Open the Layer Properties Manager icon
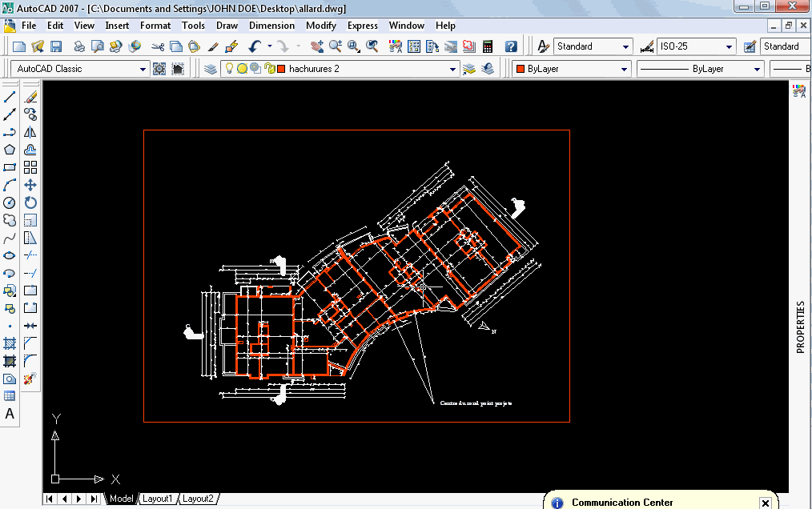The image size is (812, 509). pyautogui.click(x=211, y=69)
